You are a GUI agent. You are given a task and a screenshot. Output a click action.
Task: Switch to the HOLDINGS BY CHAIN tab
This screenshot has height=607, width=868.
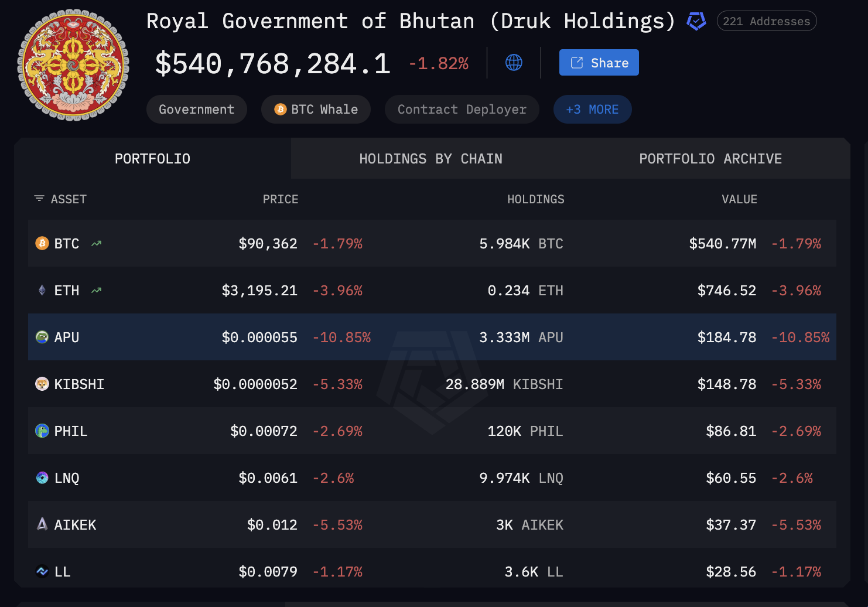[x=430, y=158]
